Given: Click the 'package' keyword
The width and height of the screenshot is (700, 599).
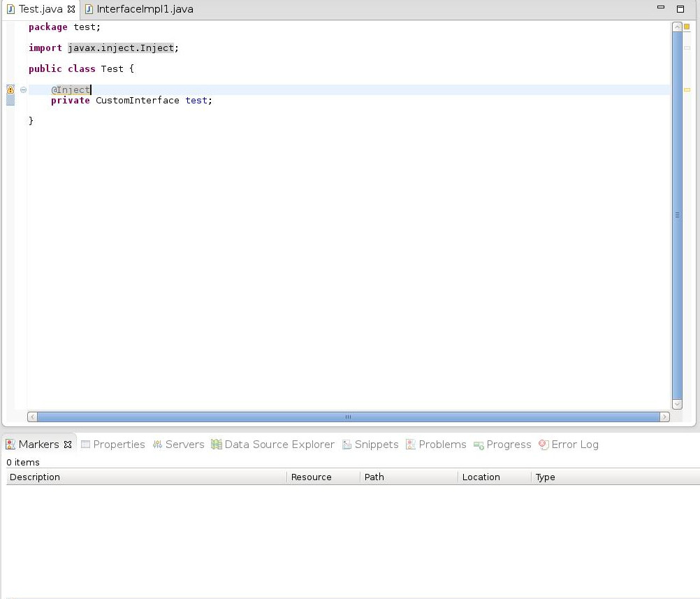Looking at the screenshot, I should point(48,27).
